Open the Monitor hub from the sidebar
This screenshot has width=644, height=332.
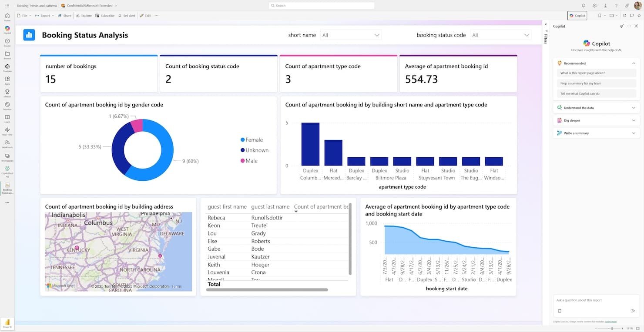[7, 105]
